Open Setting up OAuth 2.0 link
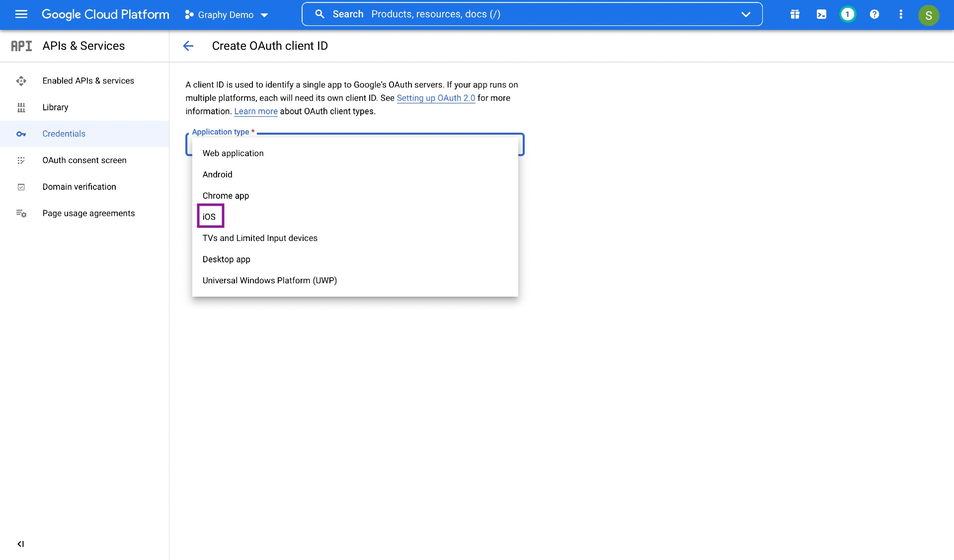 coord(436,98)
